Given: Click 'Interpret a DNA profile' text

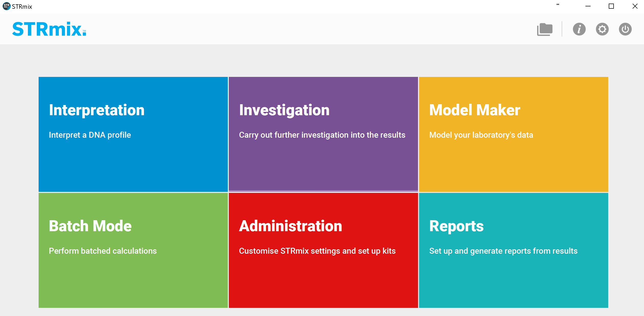Looking at the screenshot, I should tap(90, 135).
